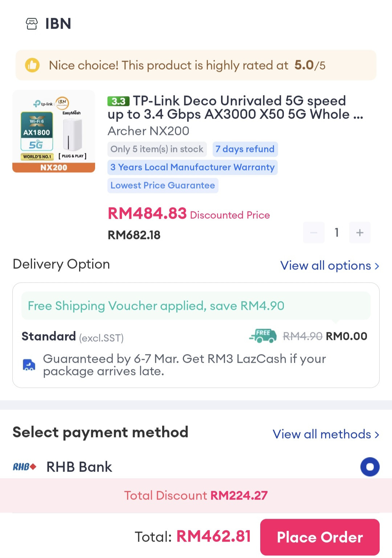Tap the Total Discount RM224.27 bar
392x558 pixels.
tap(196, 495)
